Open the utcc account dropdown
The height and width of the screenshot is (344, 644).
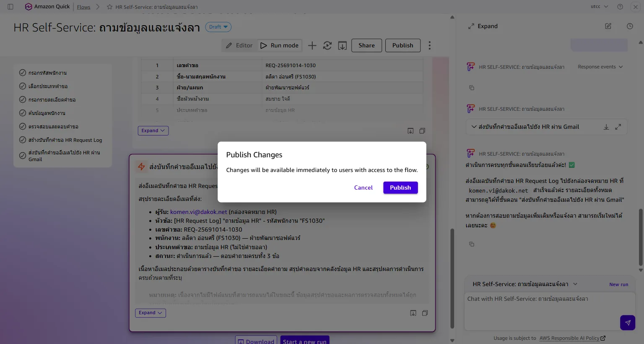[x=600, y=7]
